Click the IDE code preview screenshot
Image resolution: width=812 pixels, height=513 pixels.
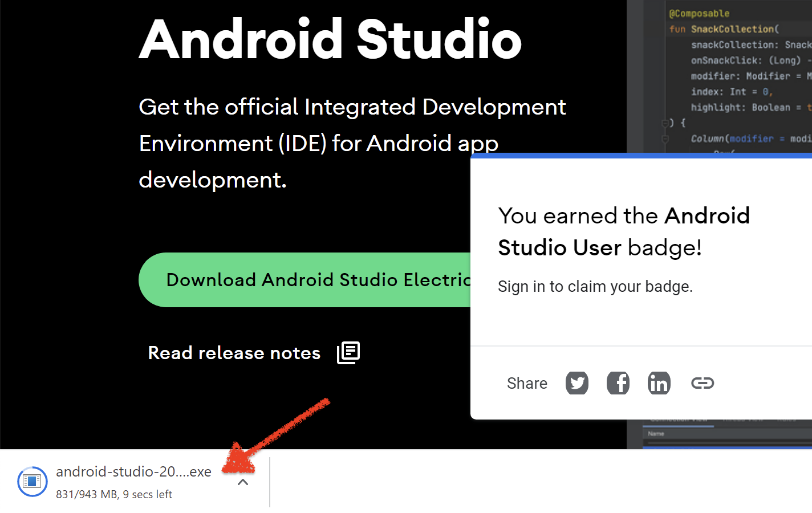click(719, 77)
